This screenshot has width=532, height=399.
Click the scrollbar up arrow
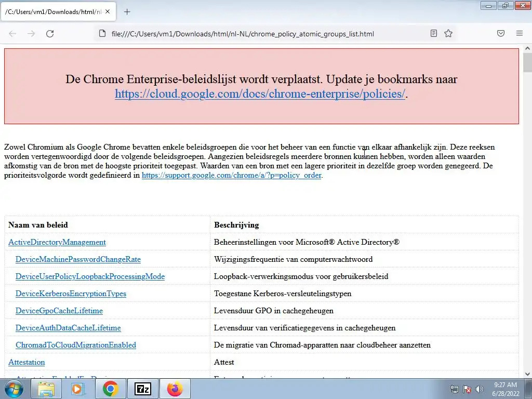[x=528, y=48]
